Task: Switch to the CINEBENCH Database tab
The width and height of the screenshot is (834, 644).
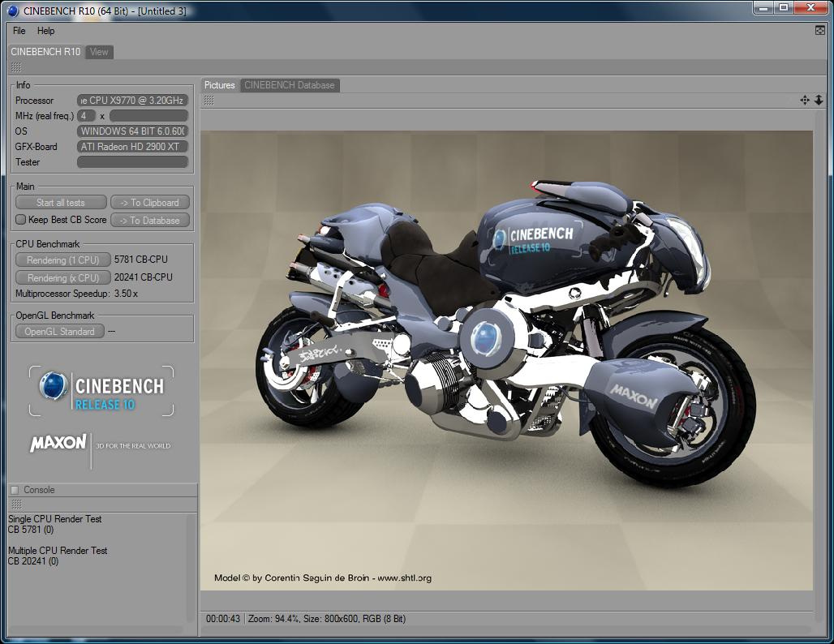Action: click(289, 85)
